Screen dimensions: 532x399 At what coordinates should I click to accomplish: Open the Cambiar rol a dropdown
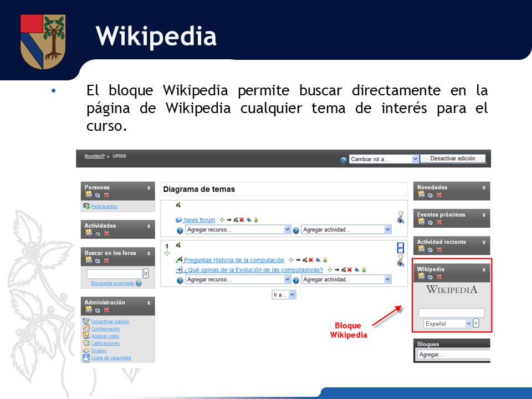[384, 159]
